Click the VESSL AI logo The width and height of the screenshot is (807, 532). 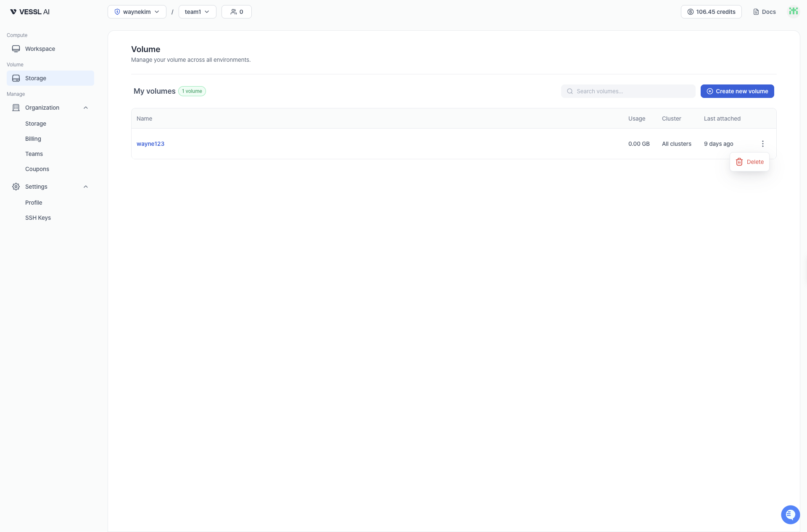(29, 11)
